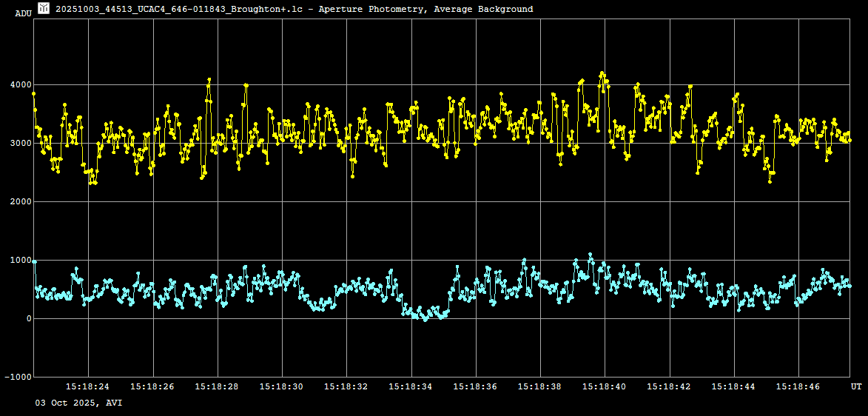The width and height of the screenshot is (868, 416).
Task: Click the first yellow data point at left edge
Action: 33,94
